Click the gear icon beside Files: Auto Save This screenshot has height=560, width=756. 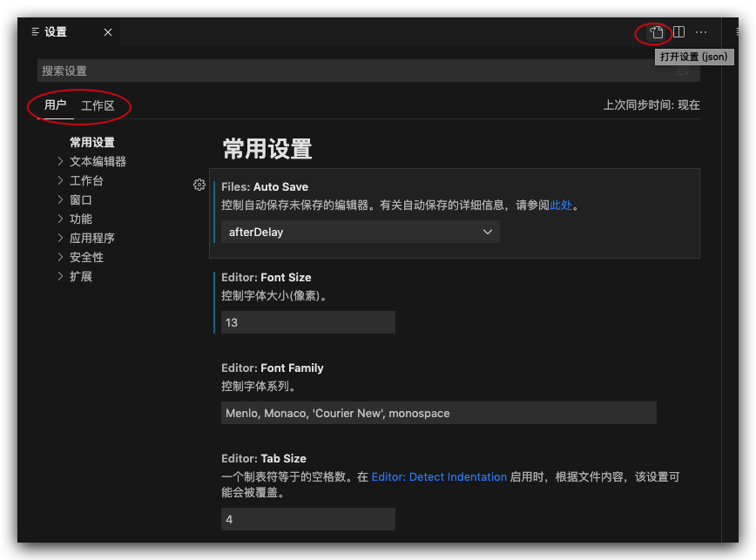199,185
